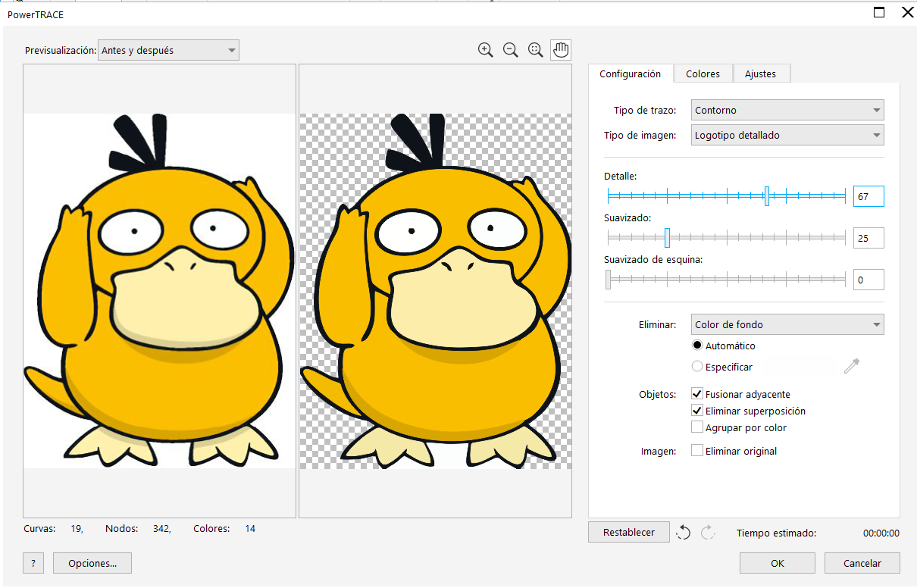Click the redo arrow icon
The height and width of the screenshot is (588, 917).
point(708,533)
